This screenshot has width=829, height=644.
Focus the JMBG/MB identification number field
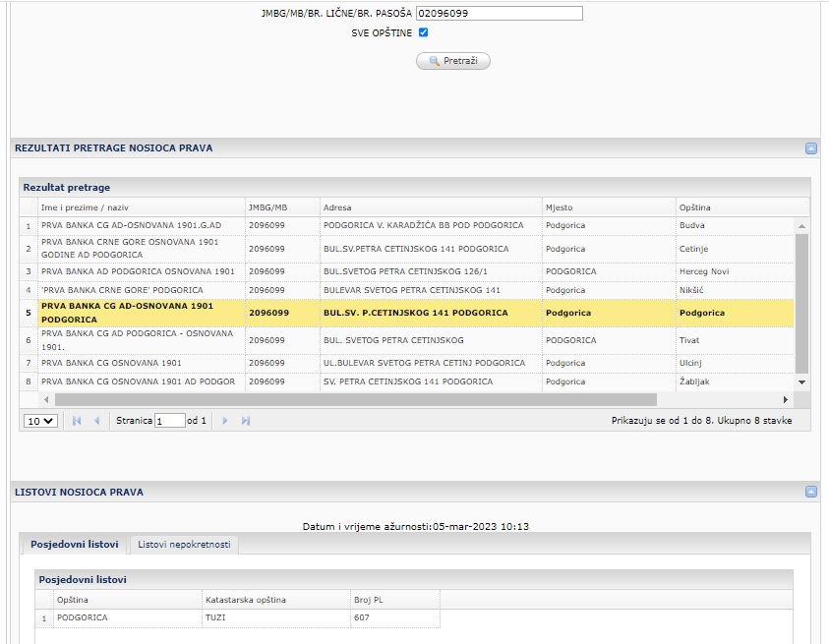[500, 13]
